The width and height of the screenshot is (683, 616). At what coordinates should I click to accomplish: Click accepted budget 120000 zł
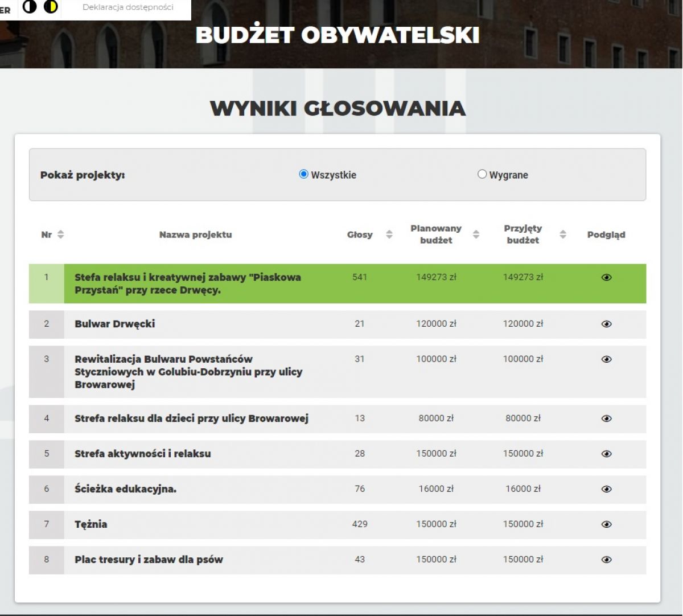pyautogui.click(x=523, y=324)
